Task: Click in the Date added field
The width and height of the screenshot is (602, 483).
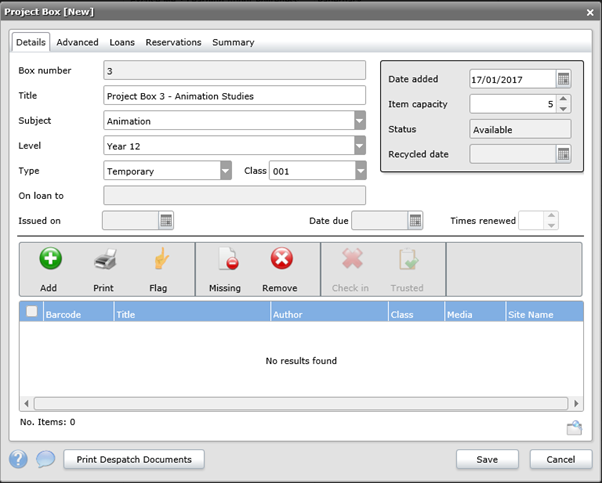Action: [513, 79]
